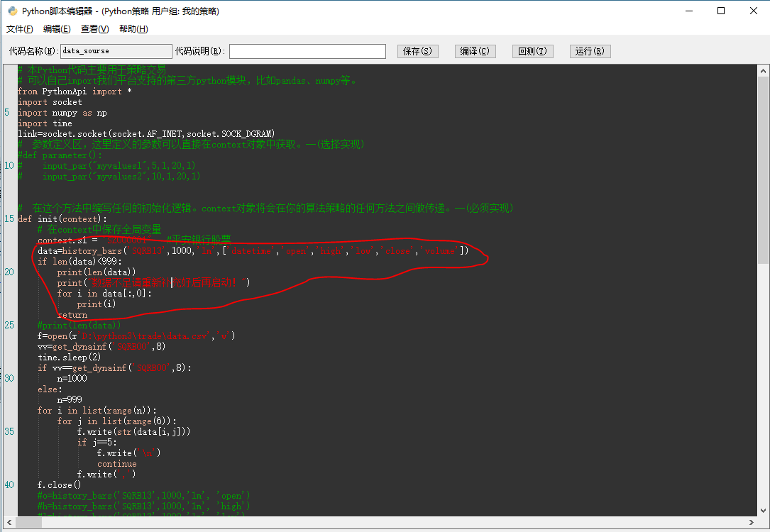The width and height of the screenshot is (770, 532).
Task: Open the 编辑(E) menu
Action: pyautogui.click(x=57, y=29)
